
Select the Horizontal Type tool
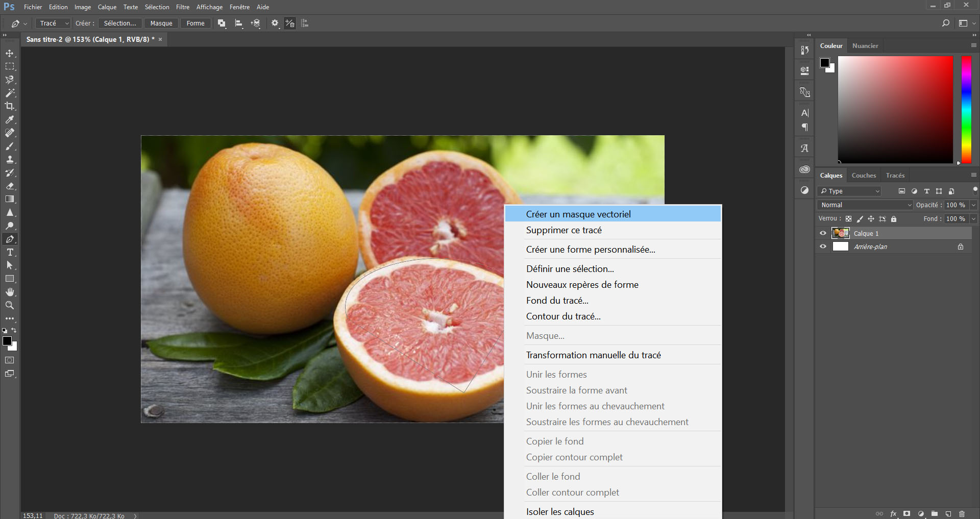point(10,253)
